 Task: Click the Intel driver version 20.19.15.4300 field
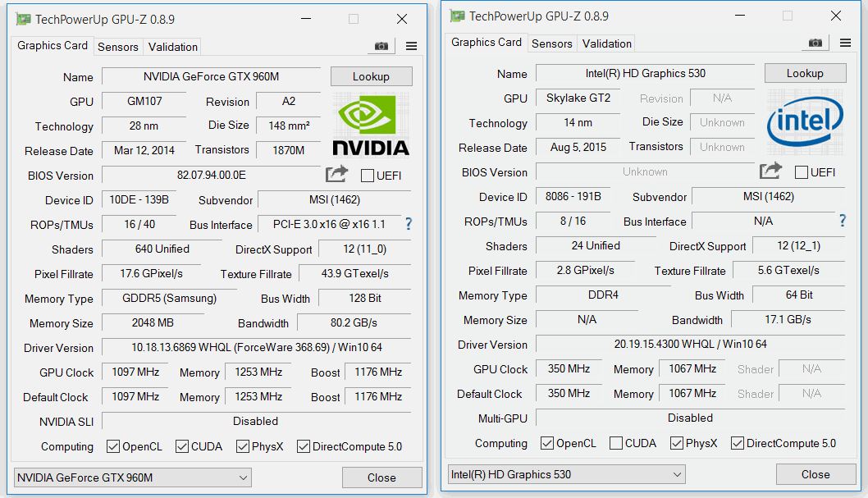[690, 345]
